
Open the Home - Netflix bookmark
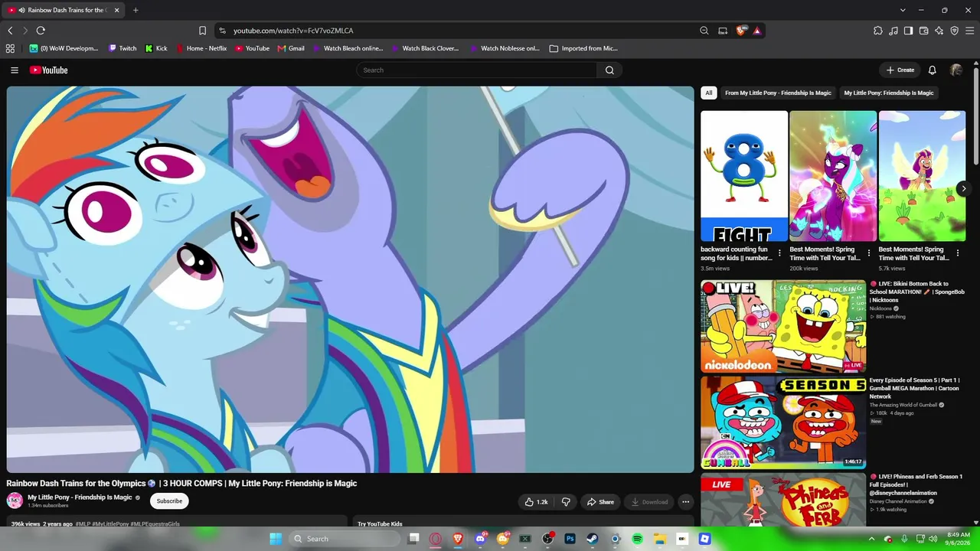pyautogui.click(x=201, y=48)
